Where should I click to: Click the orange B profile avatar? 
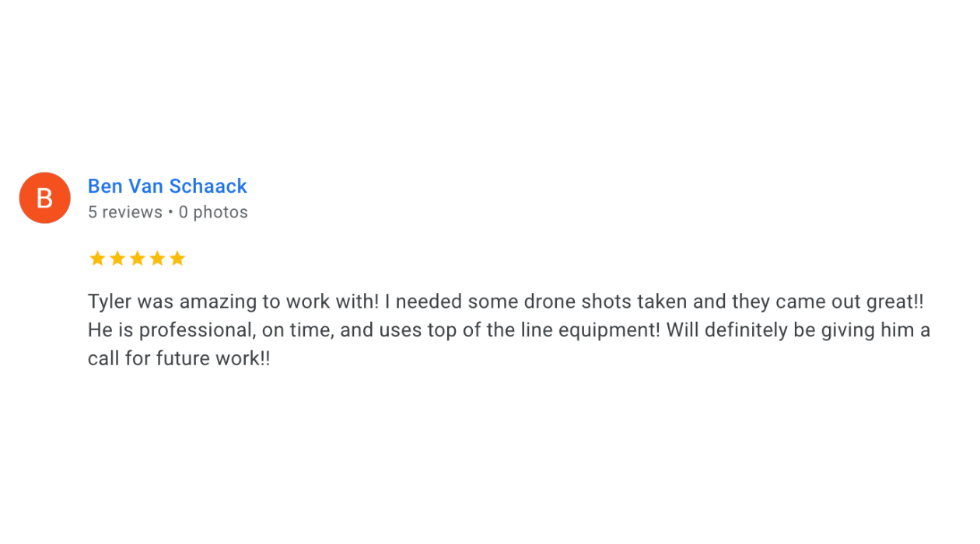tap(45, 198)
